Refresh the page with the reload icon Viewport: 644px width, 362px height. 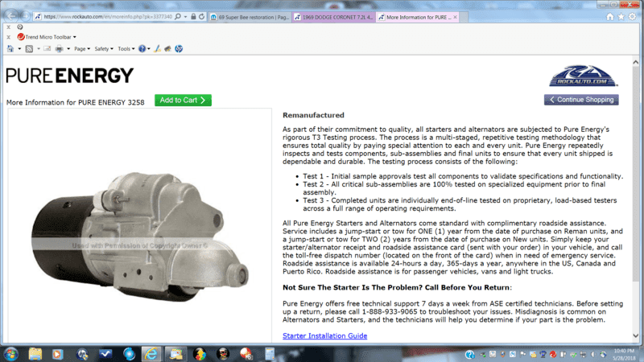coord(202,17)
